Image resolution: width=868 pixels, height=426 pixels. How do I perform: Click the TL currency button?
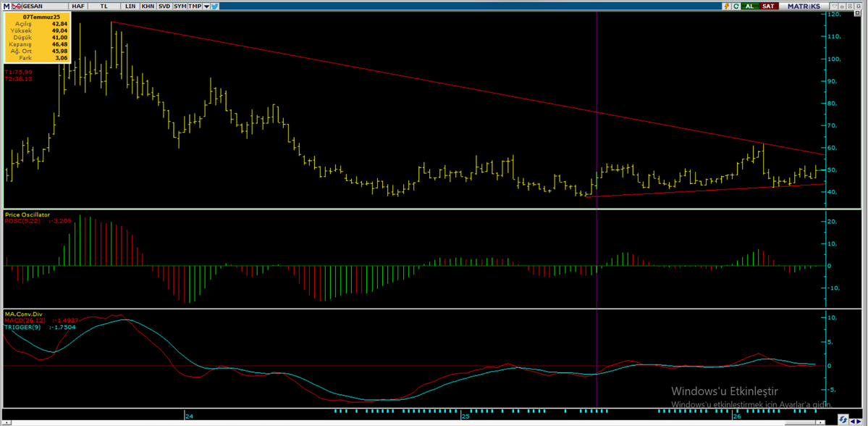pos(104,6)
